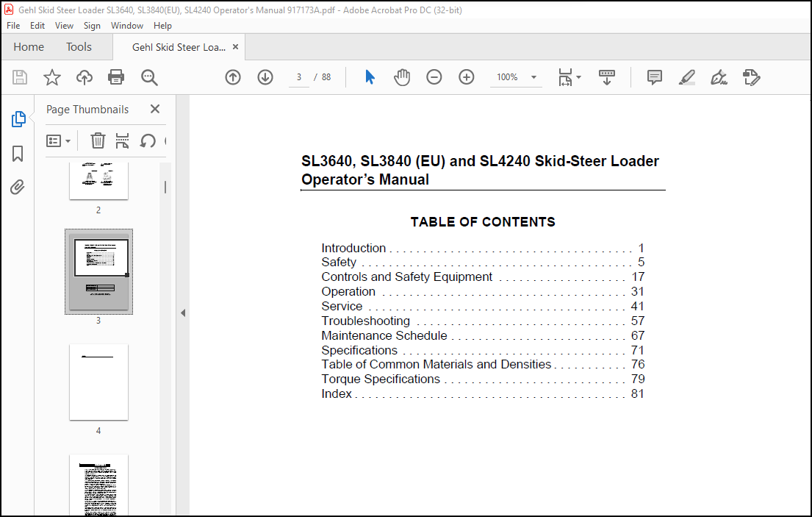Click the insert/extract pages icon
The width and height of the screenshot is (812, 517).
tap(122, 140)
